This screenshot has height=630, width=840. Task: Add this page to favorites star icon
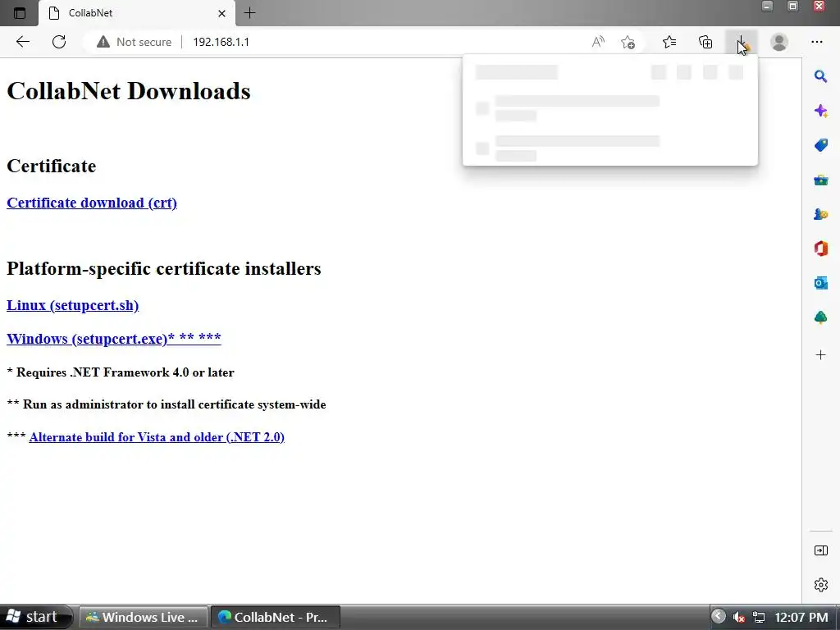(x=628, y=42)
